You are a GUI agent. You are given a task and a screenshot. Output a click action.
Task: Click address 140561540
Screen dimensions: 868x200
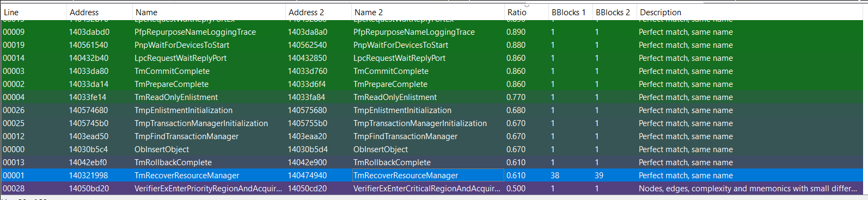[88, 45]
